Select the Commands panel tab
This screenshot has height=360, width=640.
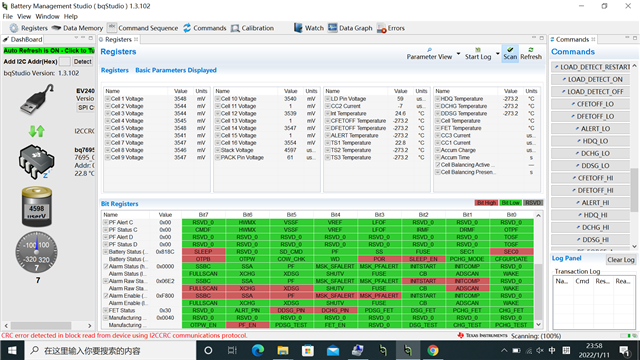573,39
